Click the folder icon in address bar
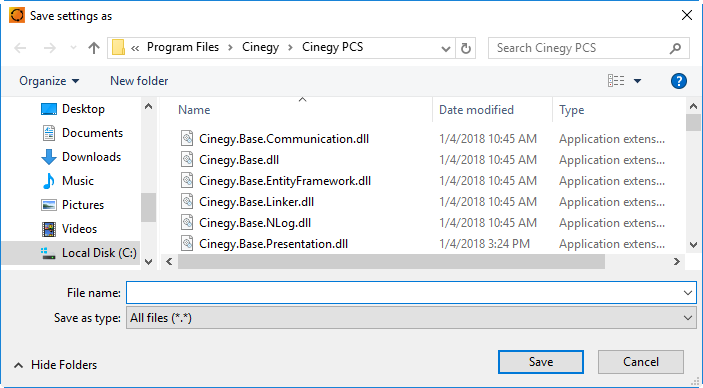This screenshot has width=703, height=388. coord(118,48)
